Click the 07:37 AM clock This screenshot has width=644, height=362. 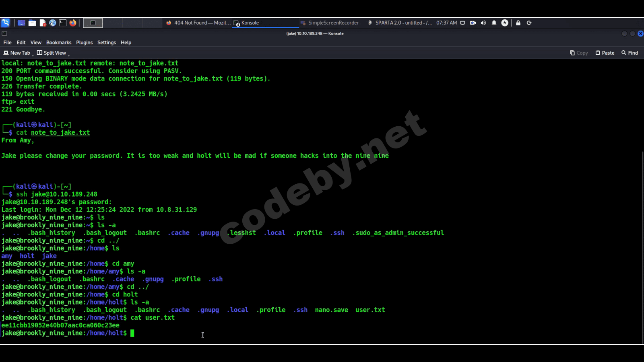446,23
